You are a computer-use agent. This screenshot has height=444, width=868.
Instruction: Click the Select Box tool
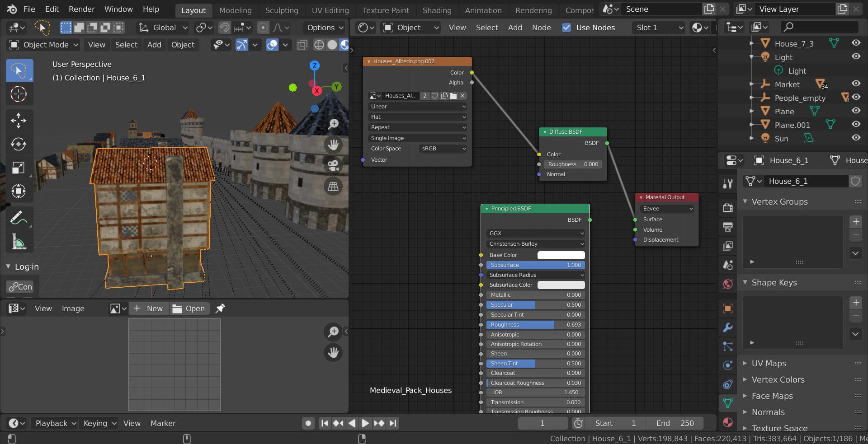19,70
